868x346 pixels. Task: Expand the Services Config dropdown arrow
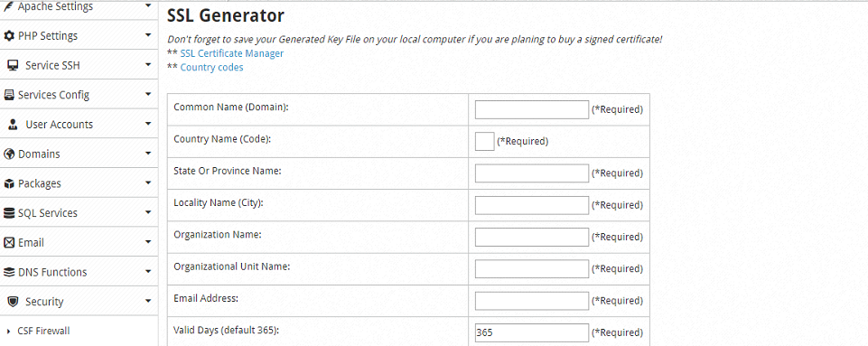pos(148,94)
